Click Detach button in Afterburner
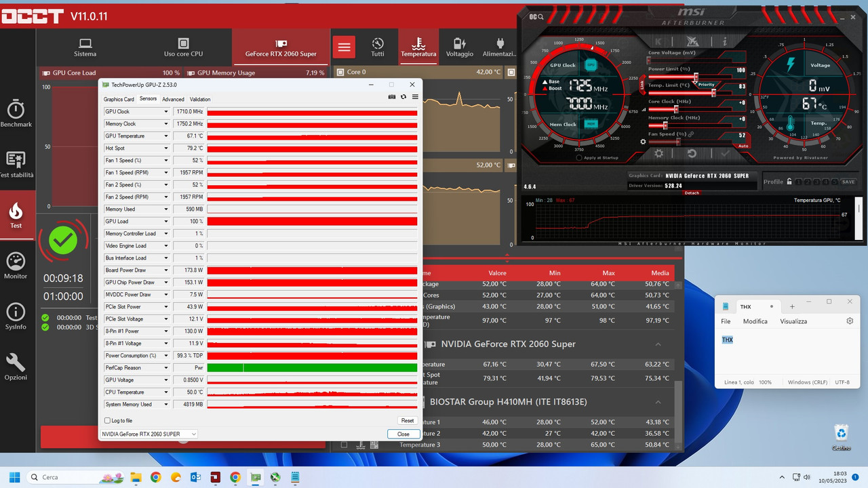This screenshot has height=488, width=868. point(691,192)
